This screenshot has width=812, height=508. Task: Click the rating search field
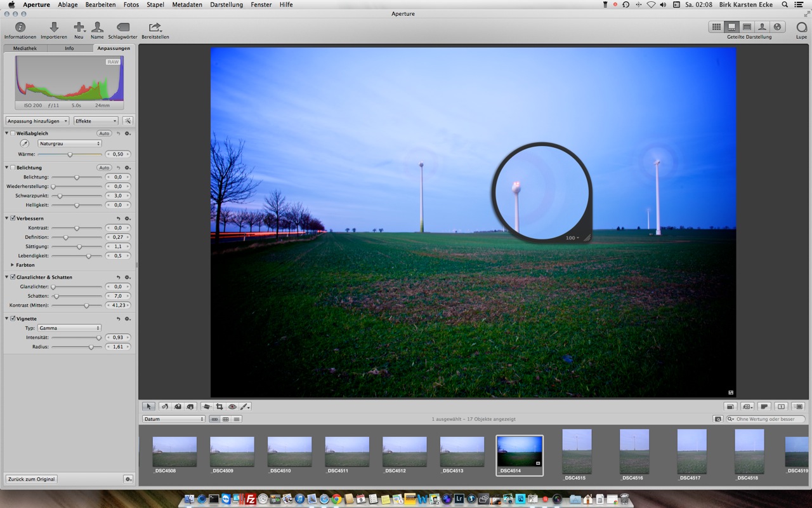coord(766,419)
